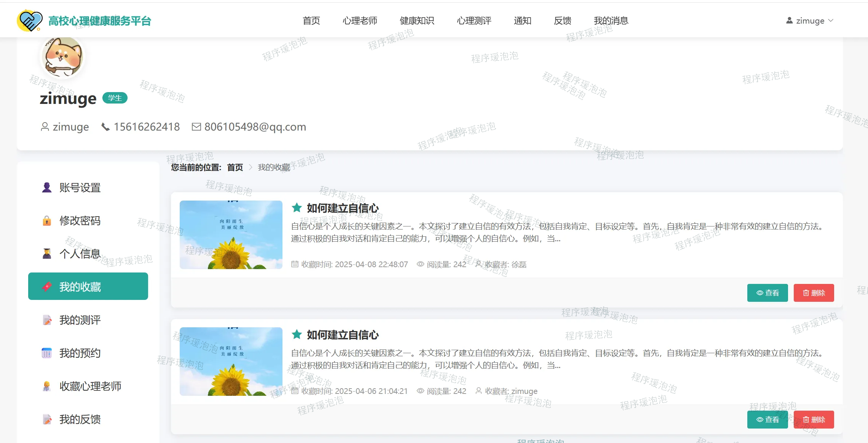
Task: Click the calendar icon for 我的预约
Action: click(47, 353)
